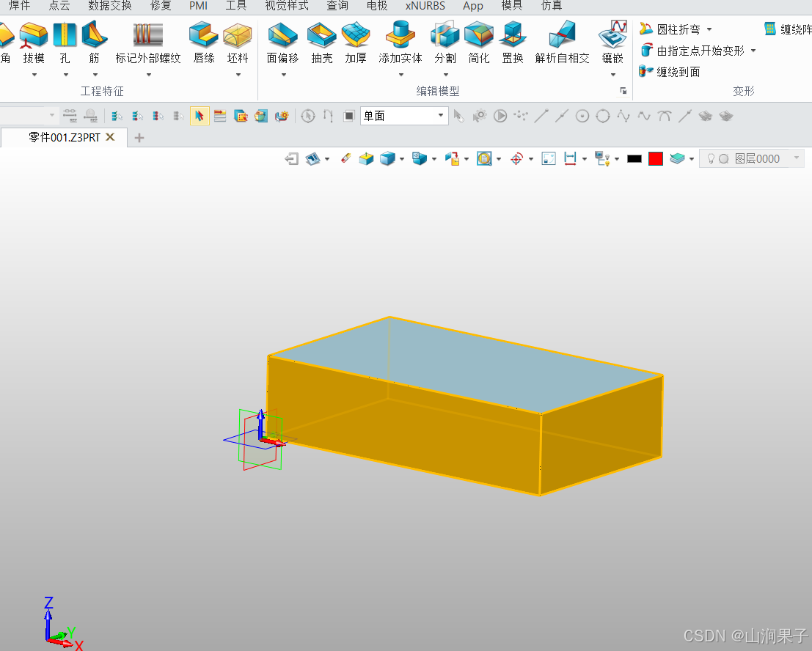Select the 加厚 (Thicken) tool
The height and width of the screenshot is (651, 812).
356,43
